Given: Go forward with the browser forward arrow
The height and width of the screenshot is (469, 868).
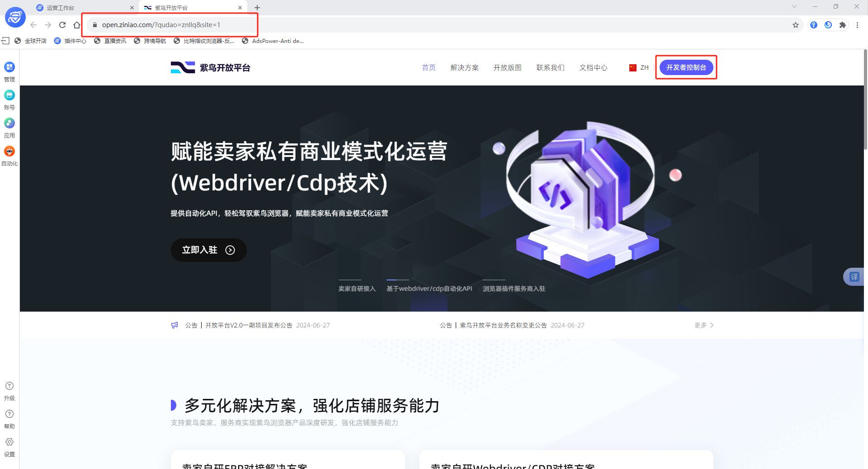Looking at the screenshot, I should [48, 25].
